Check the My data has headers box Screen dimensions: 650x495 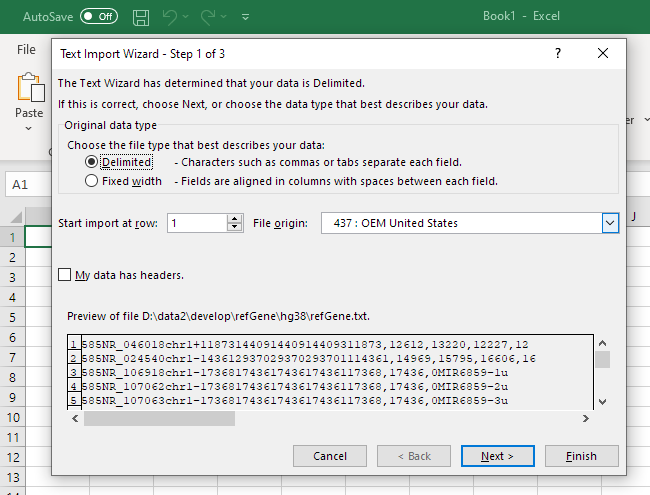[x=65, y=274]
